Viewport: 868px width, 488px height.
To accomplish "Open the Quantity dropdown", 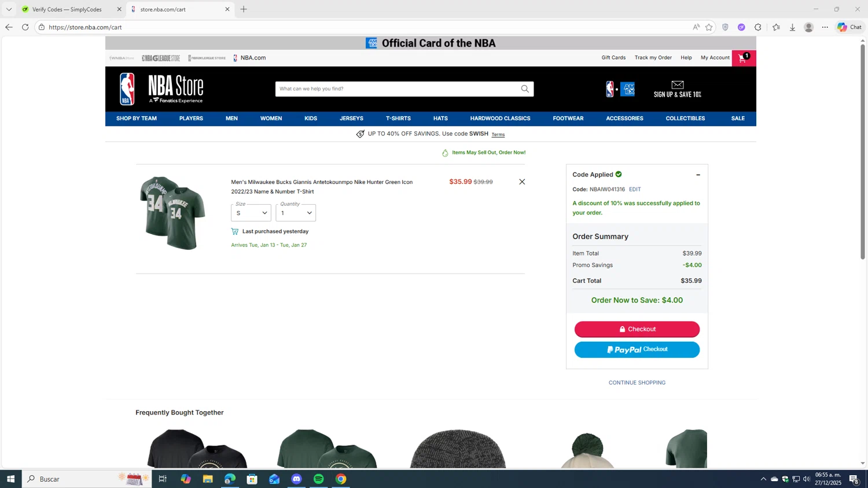I will pos(296,213).
